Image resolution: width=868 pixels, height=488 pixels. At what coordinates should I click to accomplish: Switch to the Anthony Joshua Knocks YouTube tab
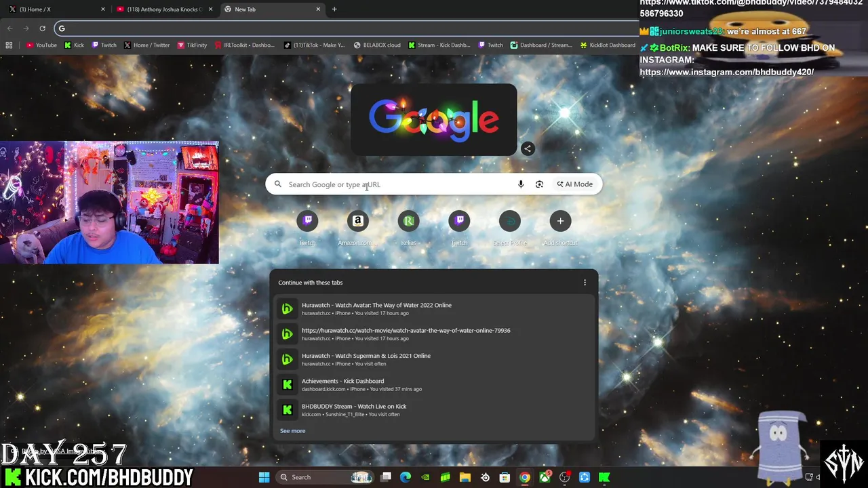[x=163, y=9]
